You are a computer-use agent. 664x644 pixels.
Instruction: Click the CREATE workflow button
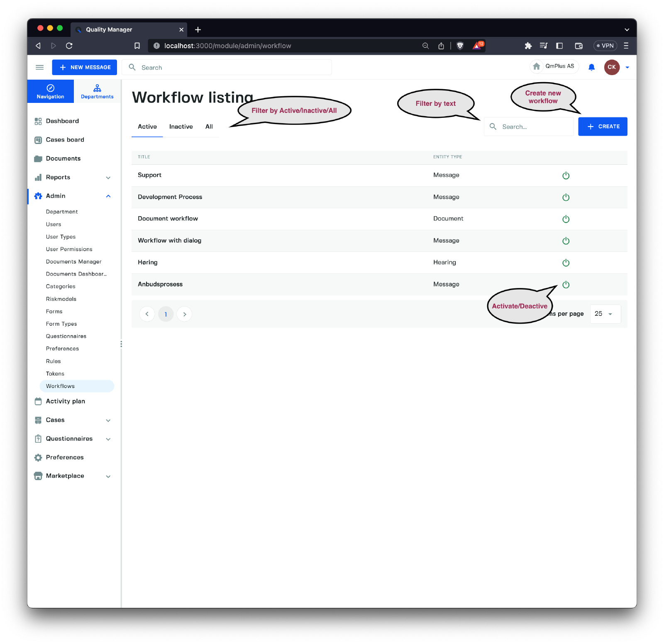[603, 127]
